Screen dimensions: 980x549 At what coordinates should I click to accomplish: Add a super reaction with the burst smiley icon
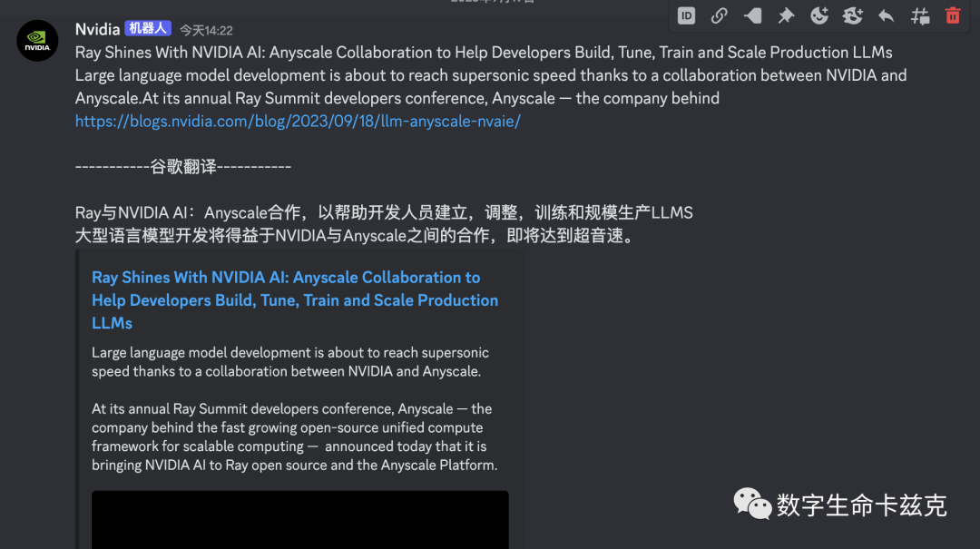852,15
